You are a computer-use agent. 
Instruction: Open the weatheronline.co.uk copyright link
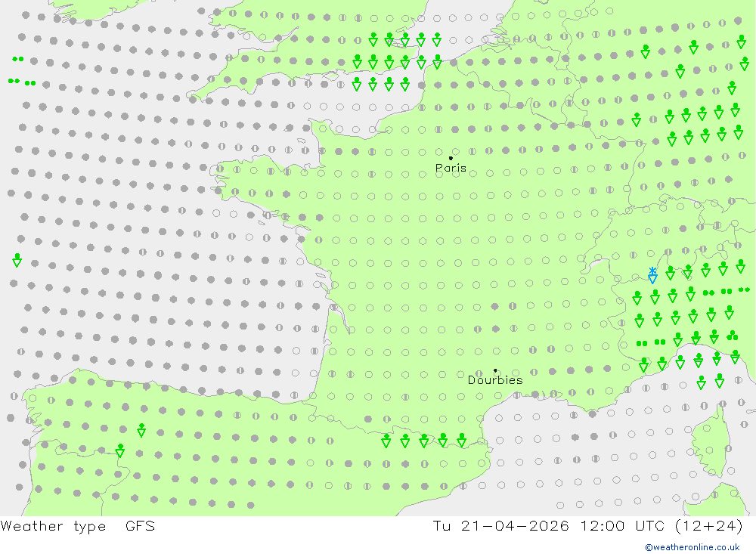[x=692, y=547]
